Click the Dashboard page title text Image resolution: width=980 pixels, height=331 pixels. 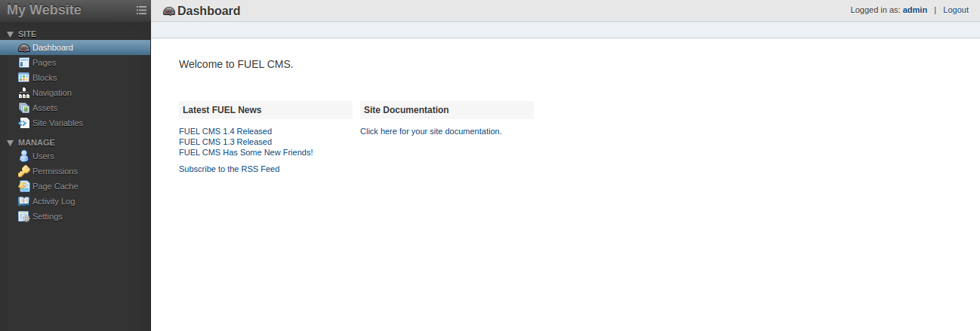(209, 11)
